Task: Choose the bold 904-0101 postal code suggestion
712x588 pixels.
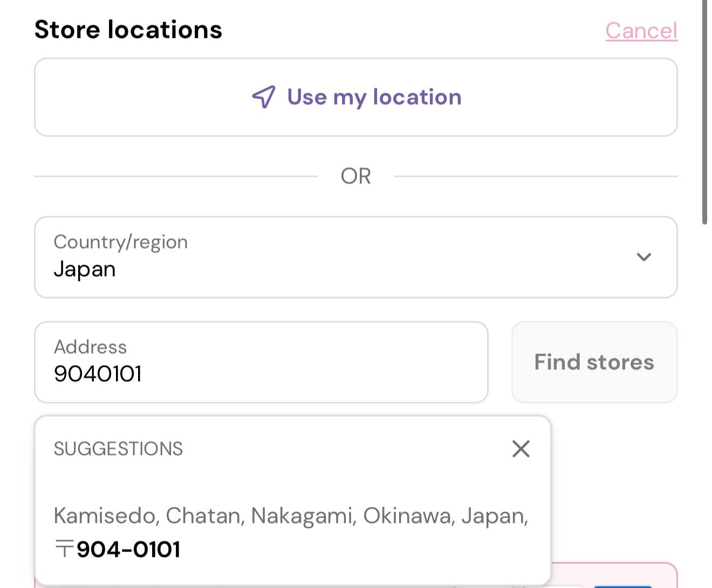Action: 128,549
